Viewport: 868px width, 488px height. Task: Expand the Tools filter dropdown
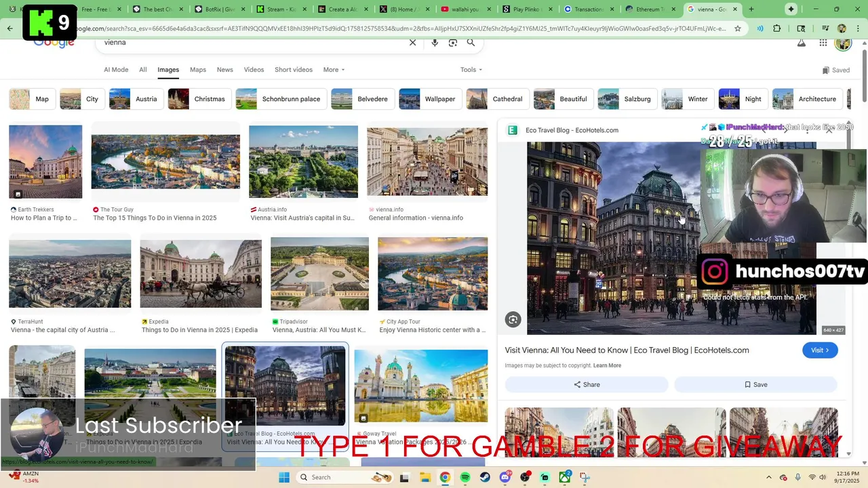coord(471,70)
